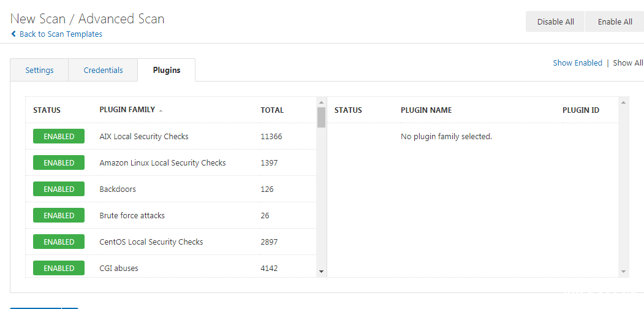This screenshot has width=644, height=309.
Task: Toggle ENABLED status for CGI abuses
Action: coord(59,269)
